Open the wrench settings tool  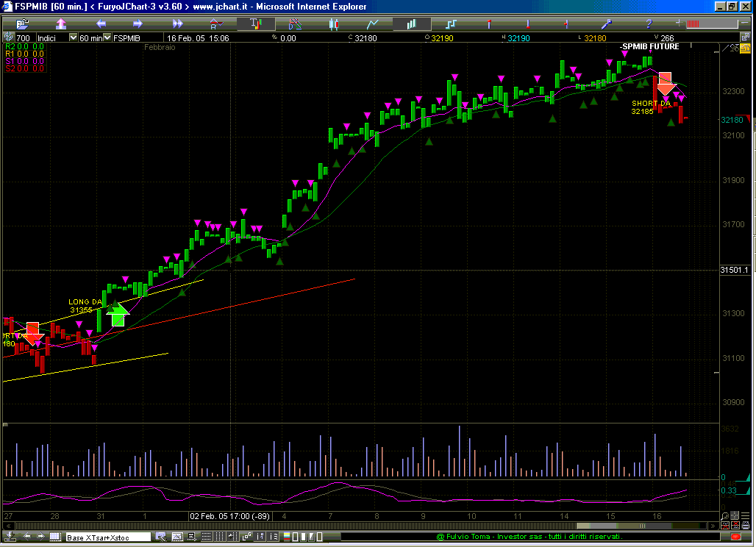pos(607,24)
